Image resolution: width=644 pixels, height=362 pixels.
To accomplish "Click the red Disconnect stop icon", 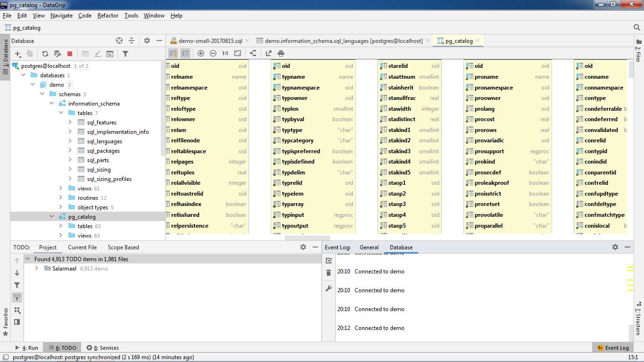I will tap(70, 54).
